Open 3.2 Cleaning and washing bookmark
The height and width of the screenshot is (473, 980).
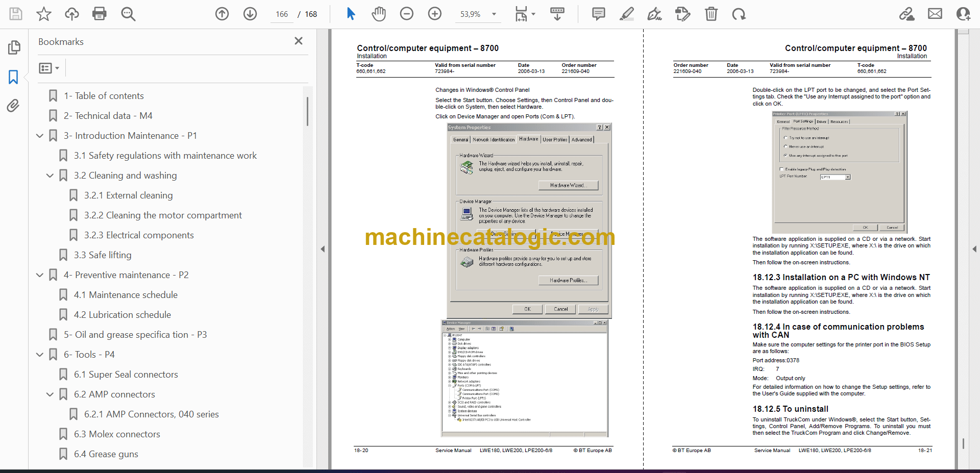pyautogui.click(x=126, y=176)
